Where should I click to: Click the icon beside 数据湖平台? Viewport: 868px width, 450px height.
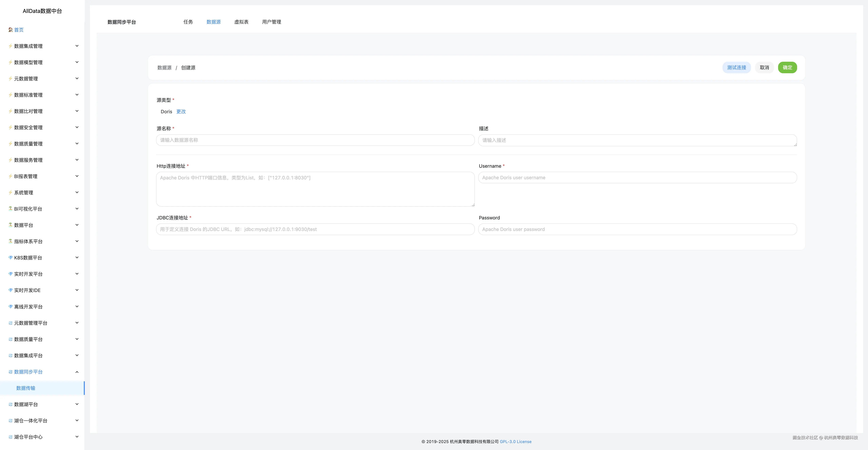click(11, 404)
